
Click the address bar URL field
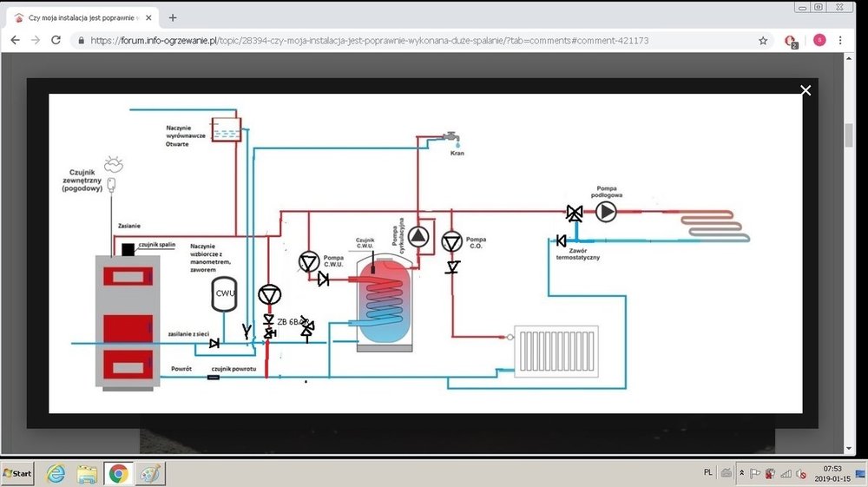pos(417,40)
